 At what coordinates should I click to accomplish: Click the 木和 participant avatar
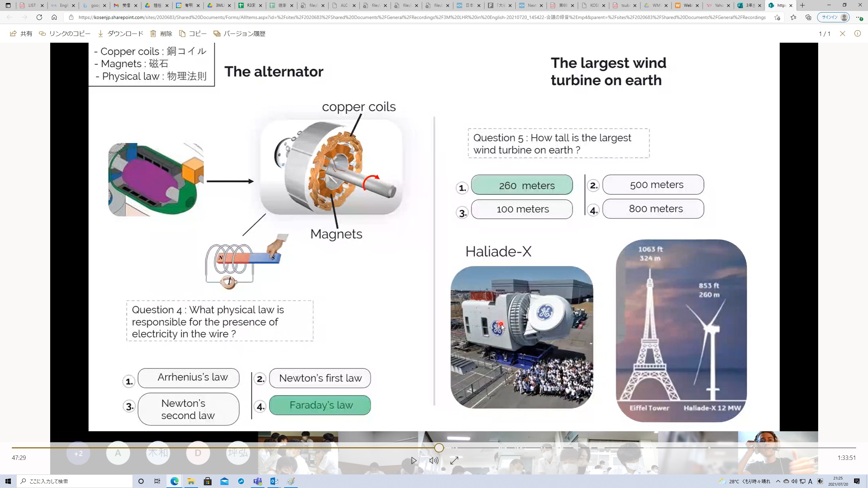(x=158, y=453)
